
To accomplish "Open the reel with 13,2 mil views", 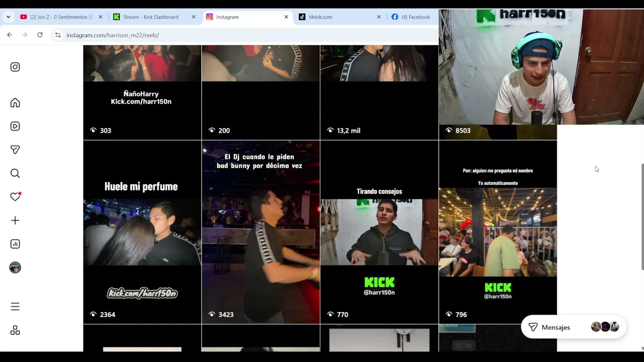I will point(379,93).
